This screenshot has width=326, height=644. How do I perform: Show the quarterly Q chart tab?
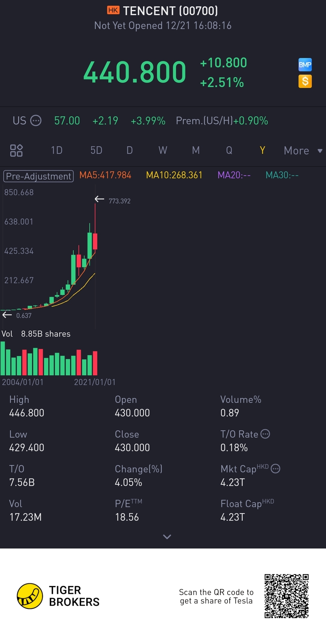click(229, 150)
